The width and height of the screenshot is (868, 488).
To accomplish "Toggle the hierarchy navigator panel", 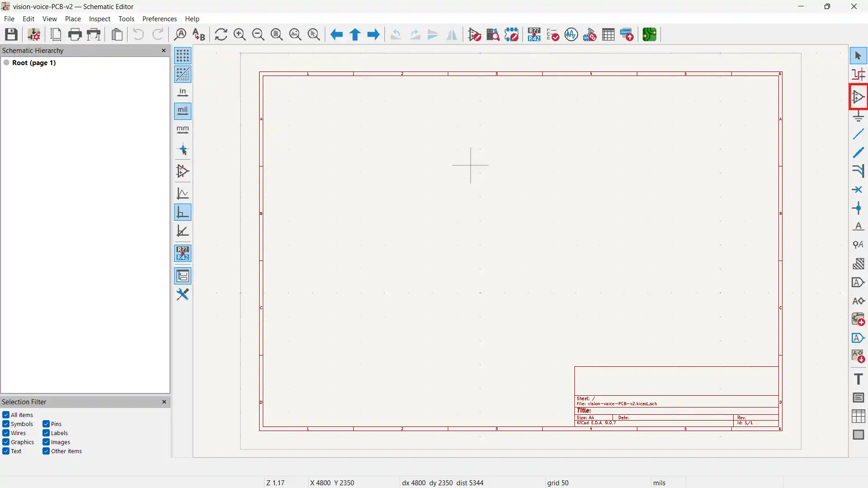I will (x=183, y=276).
